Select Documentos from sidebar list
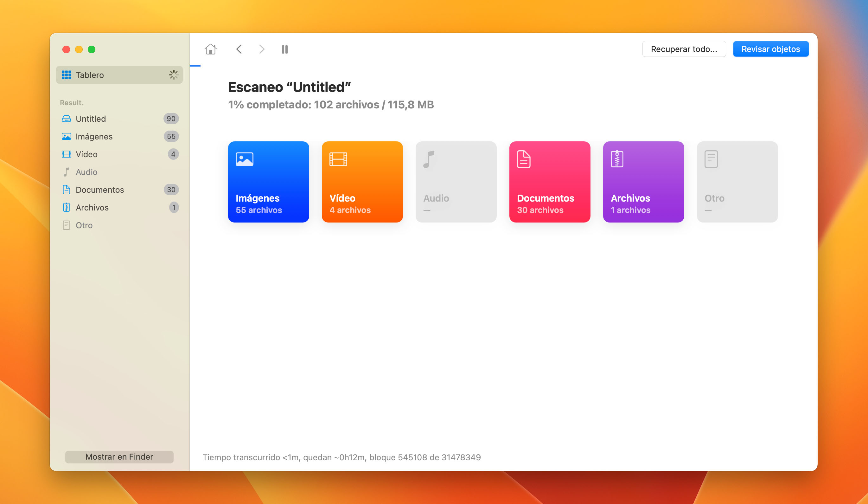 click(x=99, y=189)
